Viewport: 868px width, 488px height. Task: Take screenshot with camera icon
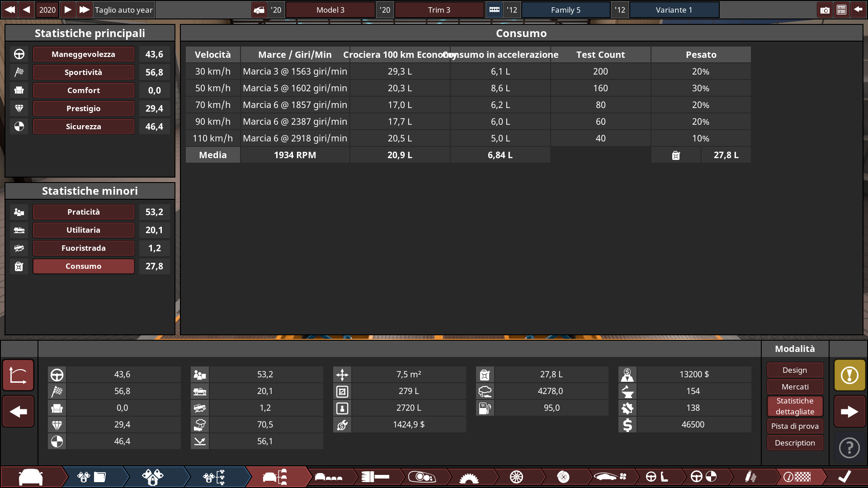click(825, 10)
